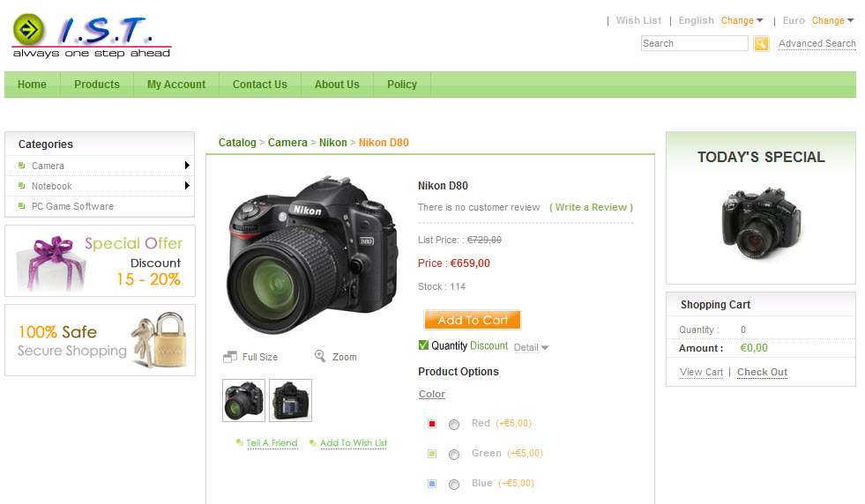
Task: Click the Today's Special camera image
Action: click(761, 222)
